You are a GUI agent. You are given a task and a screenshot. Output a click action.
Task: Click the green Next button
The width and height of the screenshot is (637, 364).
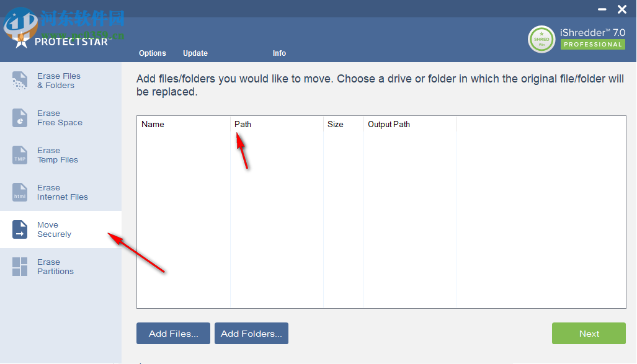(x=589, y=334)
